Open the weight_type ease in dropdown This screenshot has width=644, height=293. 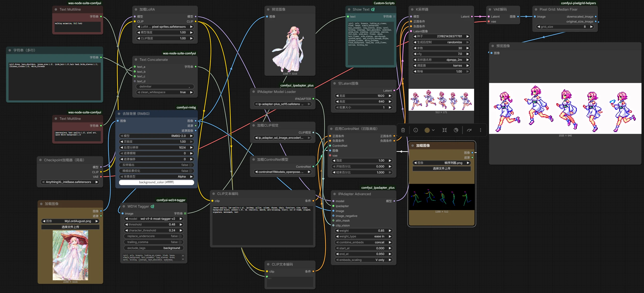(x=364, y=236)
